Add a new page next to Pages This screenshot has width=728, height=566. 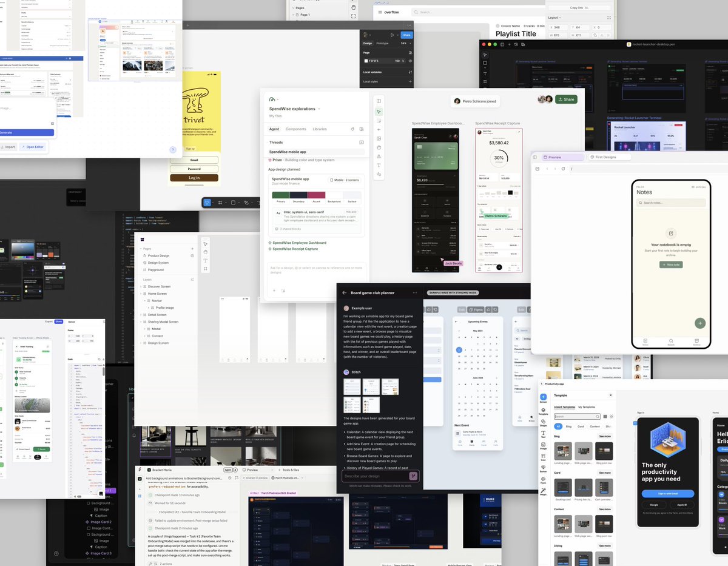(x=192, y=249)
